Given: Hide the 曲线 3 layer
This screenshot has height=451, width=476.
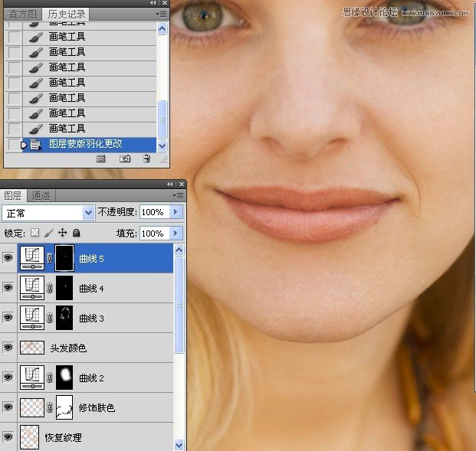Looking at the screenshot, I should pyautogui.click(x=8, y=318).
